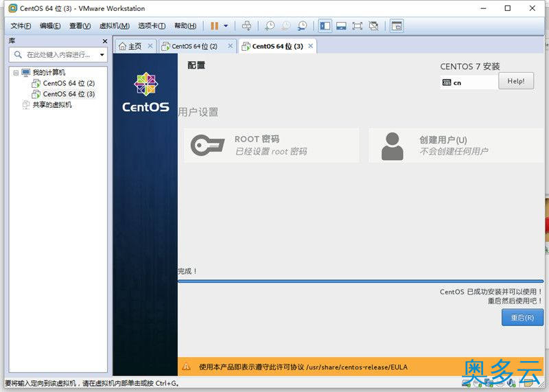This screenshot has height=392, width=549.
Task: Open the 创建用户(U) settings spoke
Action: click(x=456, y=145)
